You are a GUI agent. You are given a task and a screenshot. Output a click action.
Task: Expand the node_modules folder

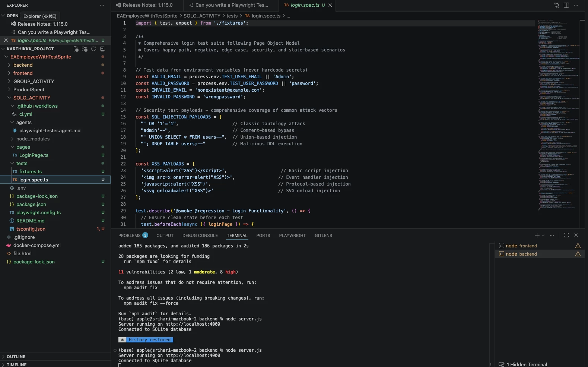click(33, 139)
